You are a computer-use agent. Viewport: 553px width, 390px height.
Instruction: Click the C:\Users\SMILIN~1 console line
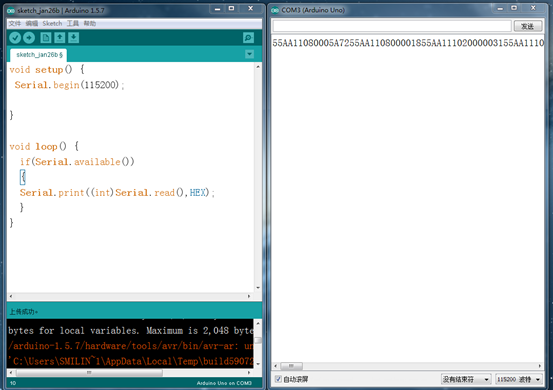click(131, 361)
